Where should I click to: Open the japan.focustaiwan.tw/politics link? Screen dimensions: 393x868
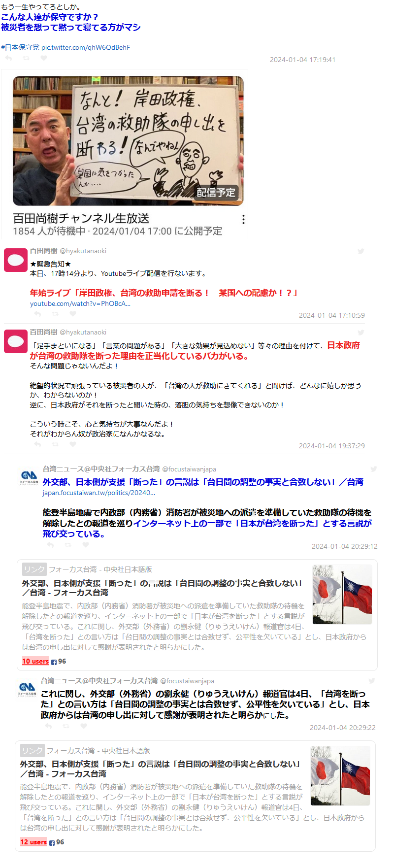pyautogui.click(x=99, y=493)
